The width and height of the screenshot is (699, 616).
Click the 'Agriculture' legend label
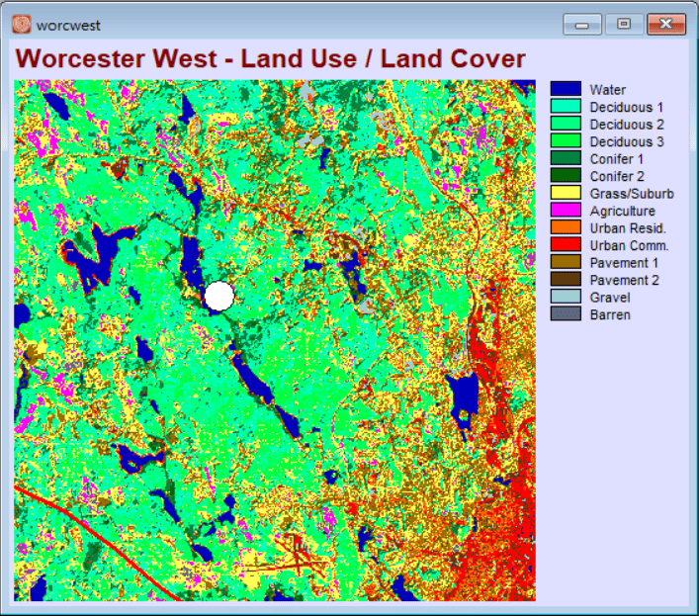(622, 211)
